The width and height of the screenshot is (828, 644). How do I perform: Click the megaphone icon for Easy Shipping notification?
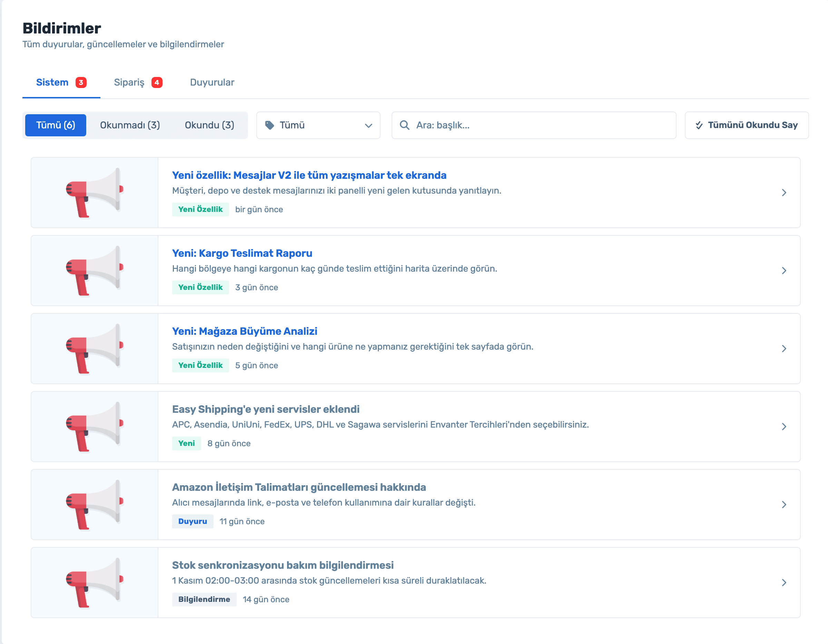(x=95, y=427)
